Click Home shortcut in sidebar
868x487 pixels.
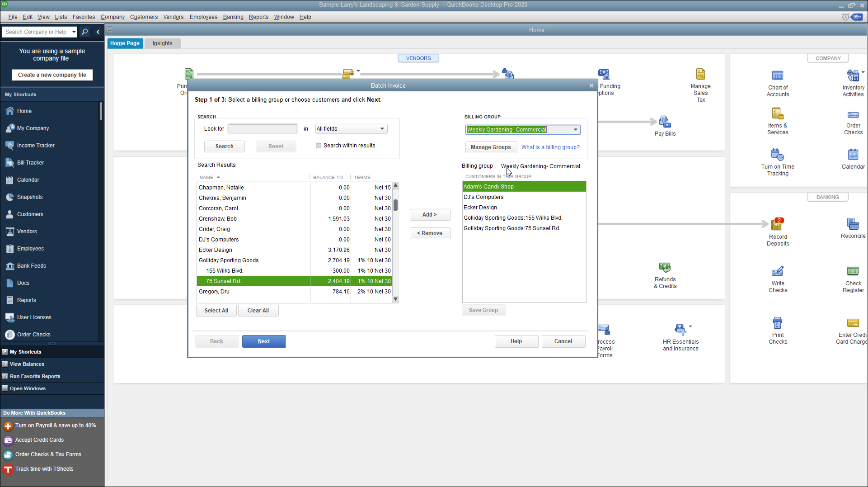[x=24, y=111]
